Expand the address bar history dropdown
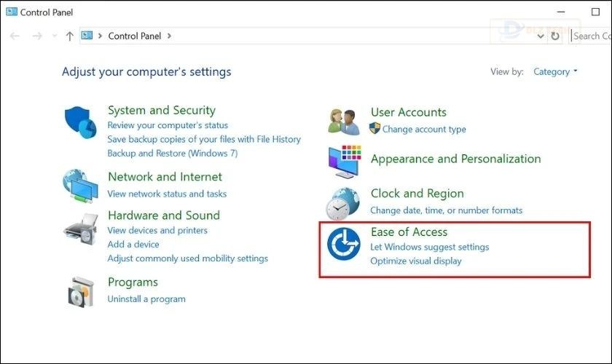Screen dimensions: 612x364 [x=540, y=36]
